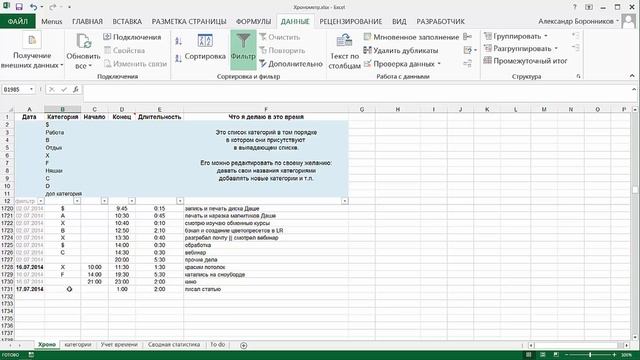Click the formula bar cancel X icon

[x=51, y=89]
